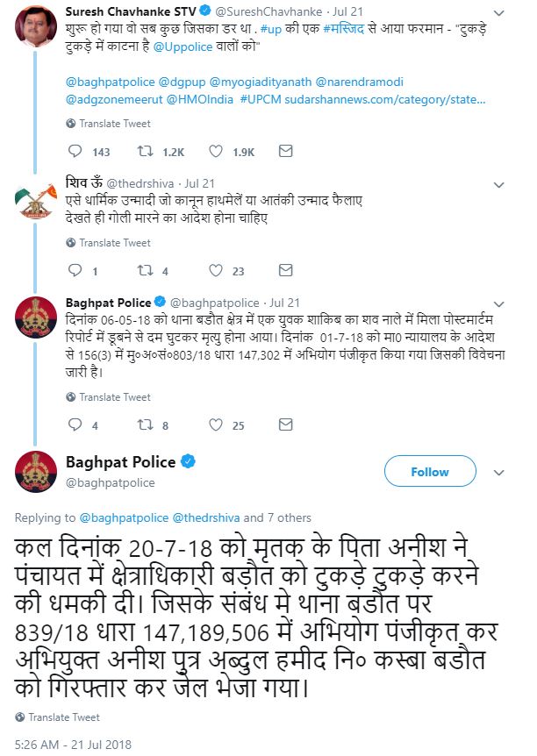537x756 pixels.
Task: Like the Shiv Om tweet
Action: 216,271
